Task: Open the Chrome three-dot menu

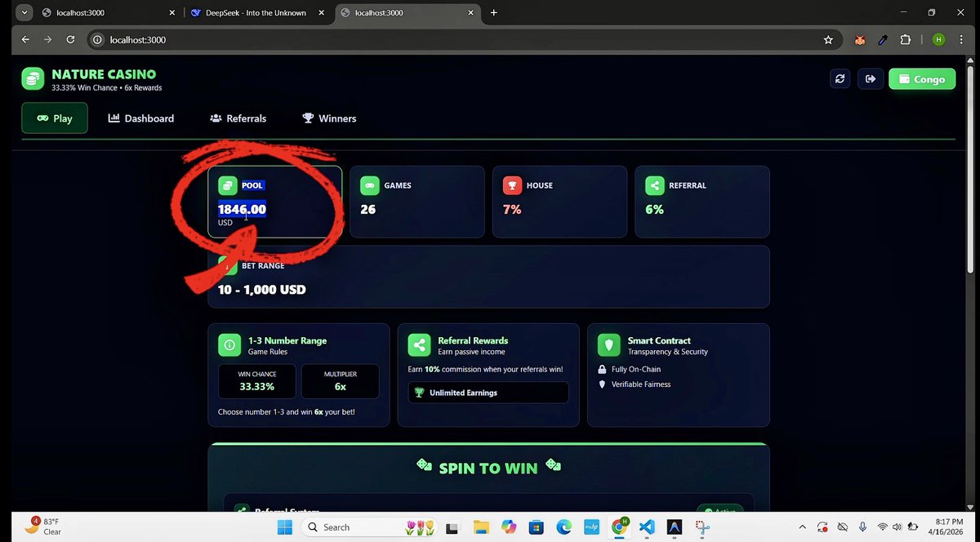Action: pyautogui.click(x=960, y=39)
